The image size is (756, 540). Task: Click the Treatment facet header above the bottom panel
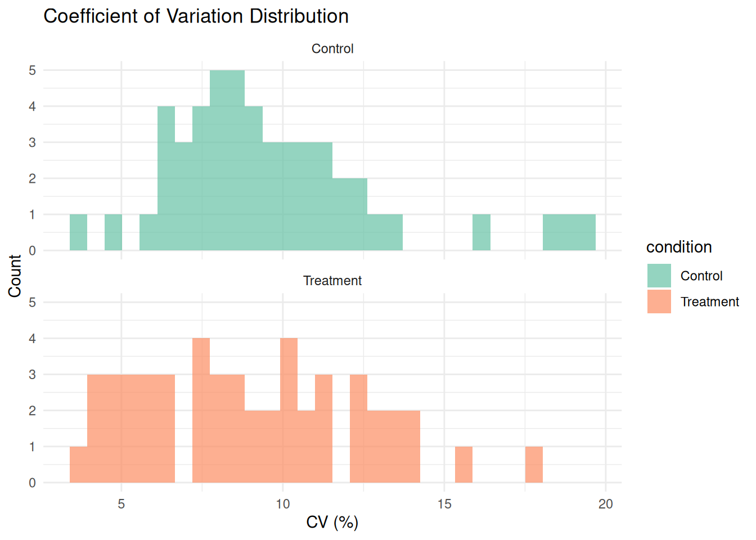(x=332, y=281)
